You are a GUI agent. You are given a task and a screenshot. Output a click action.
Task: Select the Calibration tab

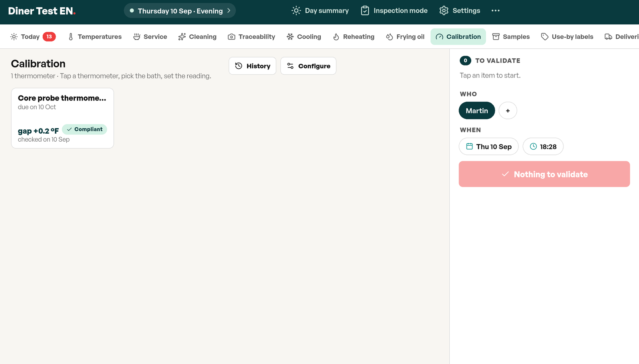(458, 37)
